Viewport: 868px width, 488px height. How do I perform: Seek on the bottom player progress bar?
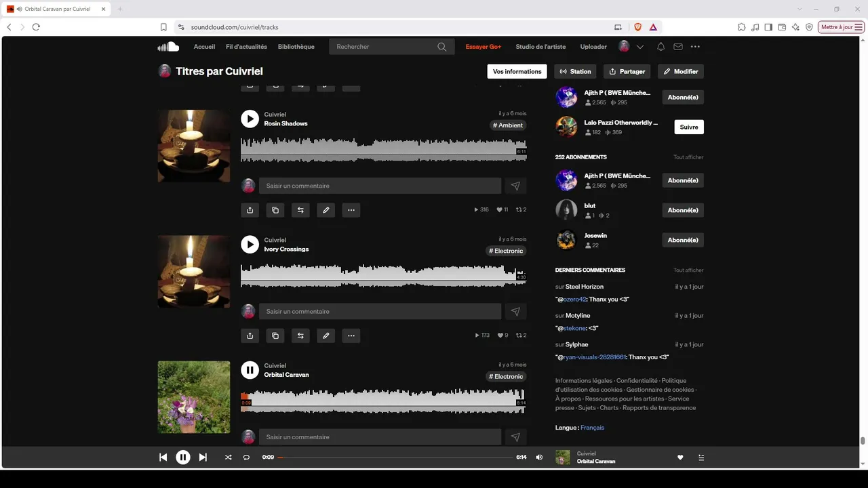point(395,457)
